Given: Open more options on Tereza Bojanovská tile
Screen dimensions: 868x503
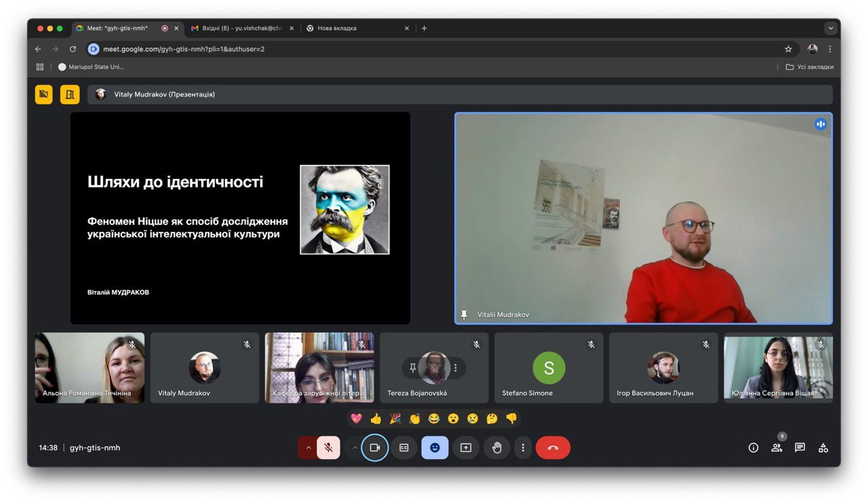Looking at the screenshot, I should 456,368.
